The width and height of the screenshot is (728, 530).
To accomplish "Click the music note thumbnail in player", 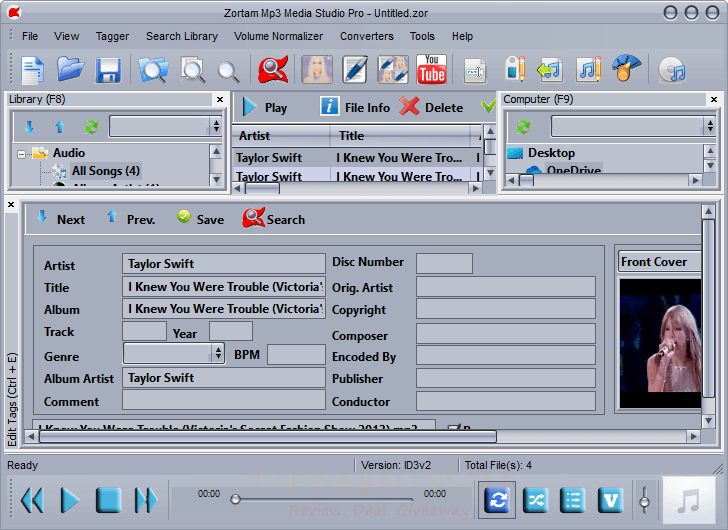I will (x=689, y=500).
